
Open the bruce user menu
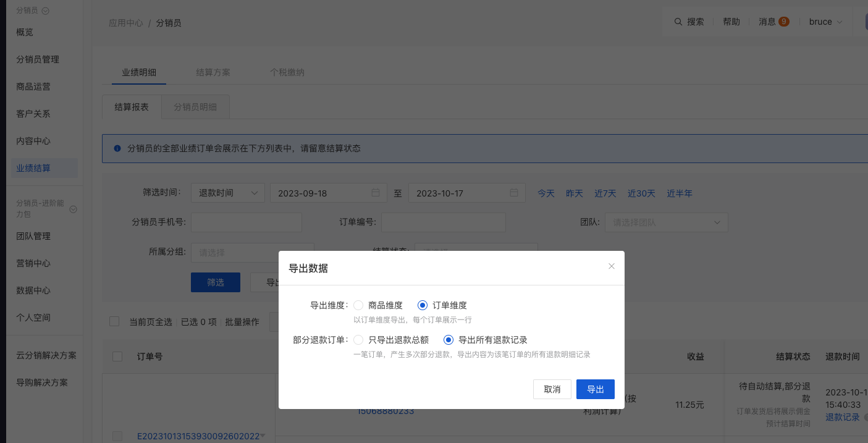pos(825,22)
